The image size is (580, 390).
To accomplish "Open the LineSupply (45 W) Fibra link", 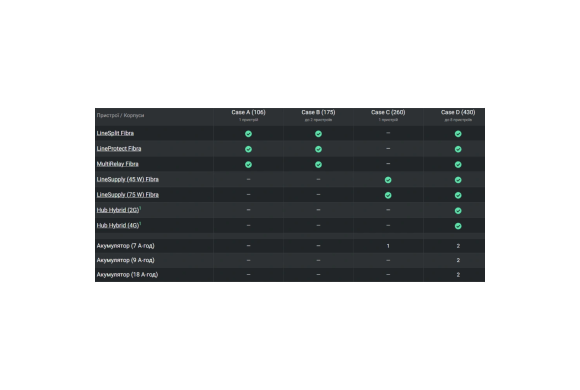I will click(x=128, y=179).
